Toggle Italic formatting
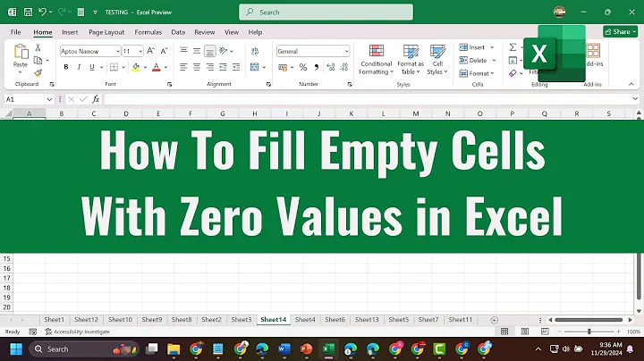The image size is (644, 361). pyautogui.click(x=79, y=67)
